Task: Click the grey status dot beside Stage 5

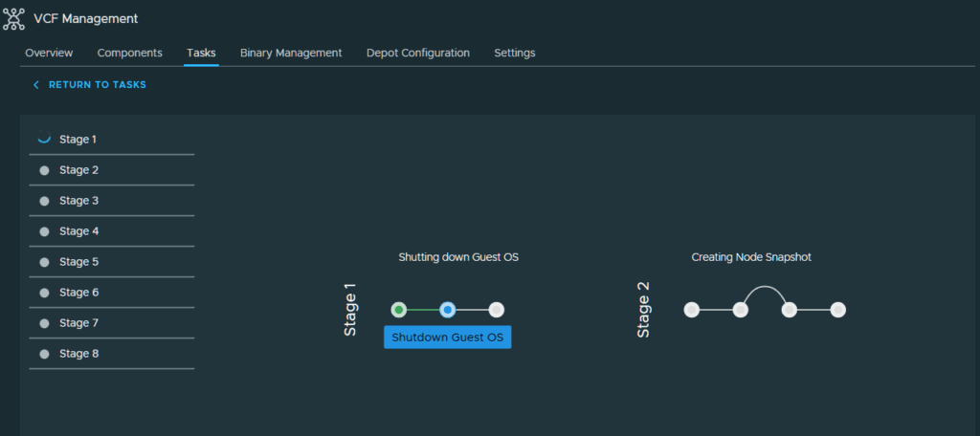Action: 44,262
